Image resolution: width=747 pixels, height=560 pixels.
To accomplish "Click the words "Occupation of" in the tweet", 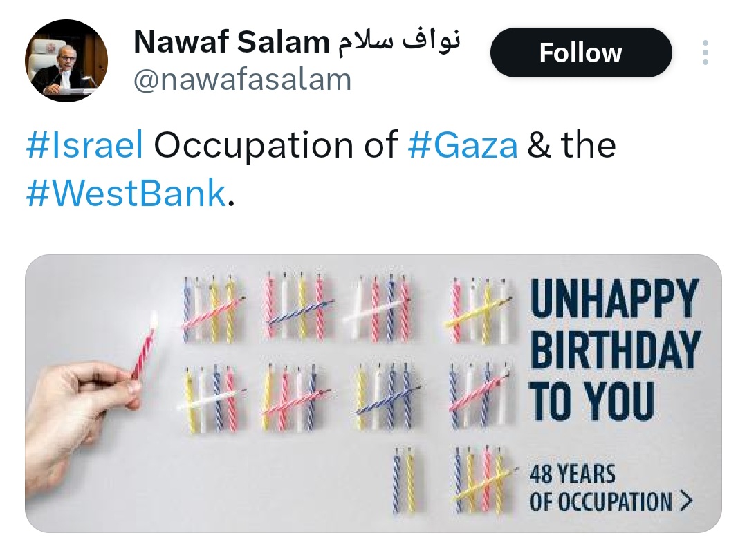I will pyautogui.click(x=275, y=145).
